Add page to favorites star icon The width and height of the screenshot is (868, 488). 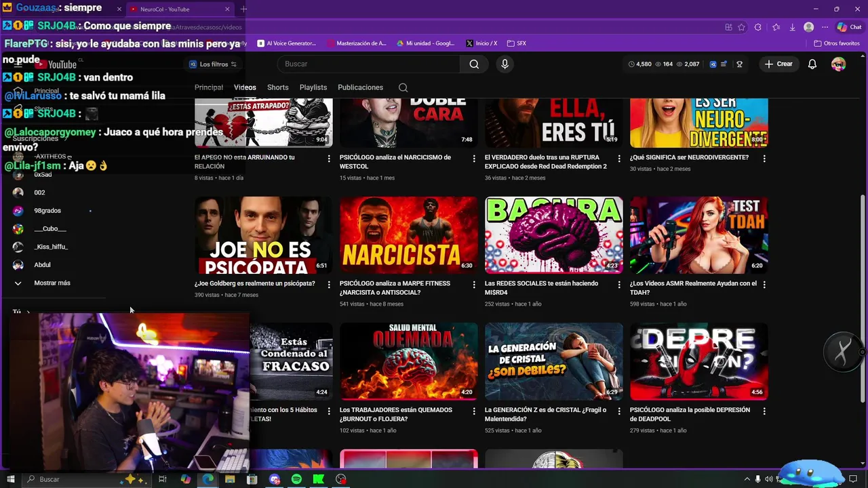coord(741,27)
